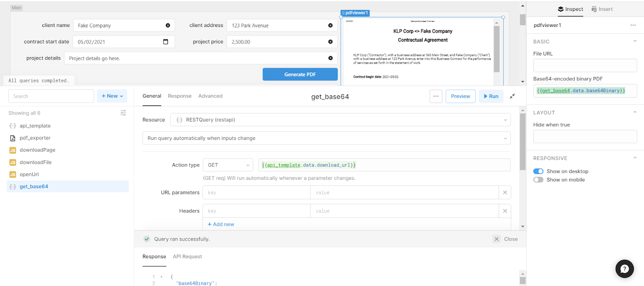The height and width of the screenshot is (286, 644).
Task: Click the PDF viewer scrollbar
Action: tap(497, 48)
